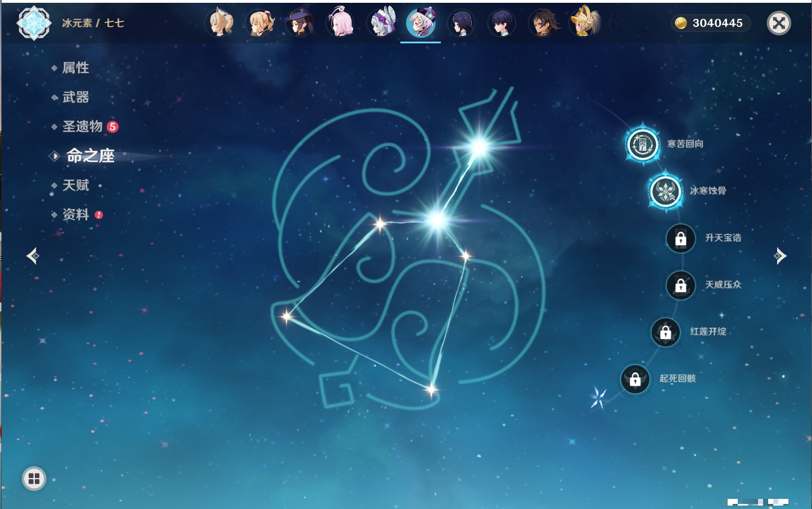
Task: Click the red 5 badge beside 圣遗物
Action: point(113,127)
